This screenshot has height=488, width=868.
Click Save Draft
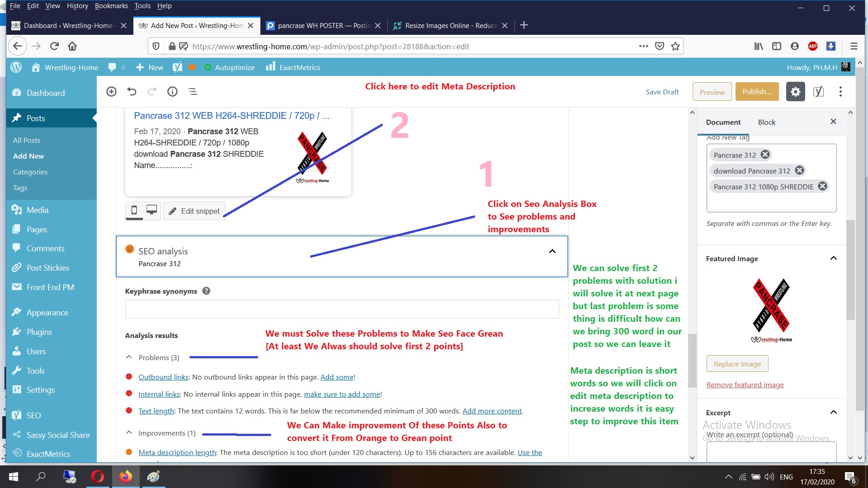(x=662, y=92)
